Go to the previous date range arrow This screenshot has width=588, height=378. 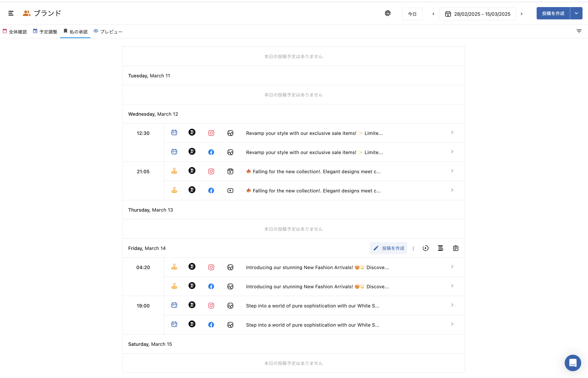point(433,14)
